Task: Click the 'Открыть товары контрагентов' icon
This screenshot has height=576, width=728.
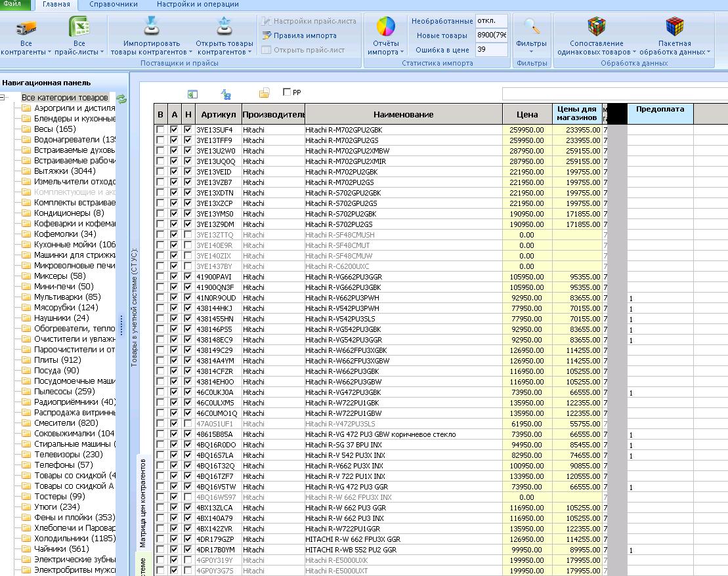Action: pos(225,26)
